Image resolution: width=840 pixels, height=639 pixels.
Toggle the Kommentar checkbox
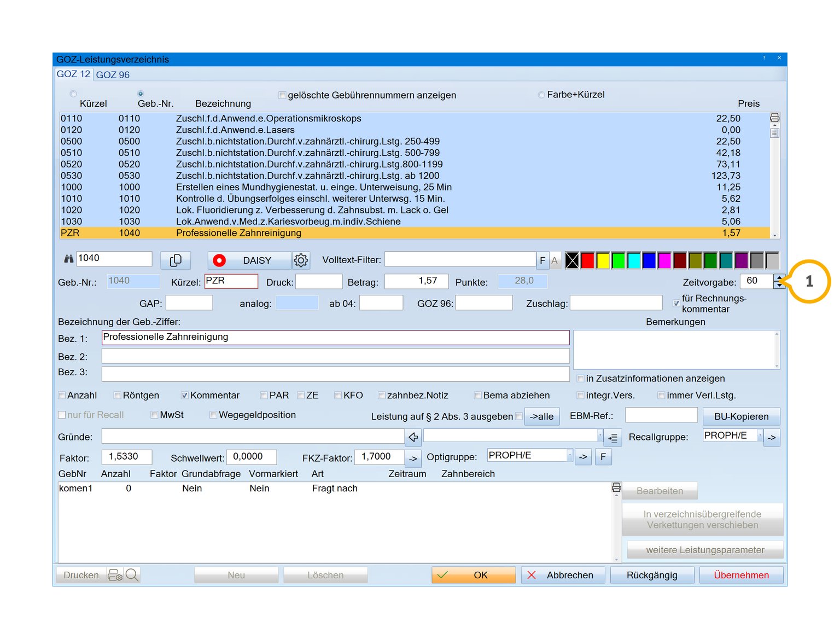tap(185, 396)
